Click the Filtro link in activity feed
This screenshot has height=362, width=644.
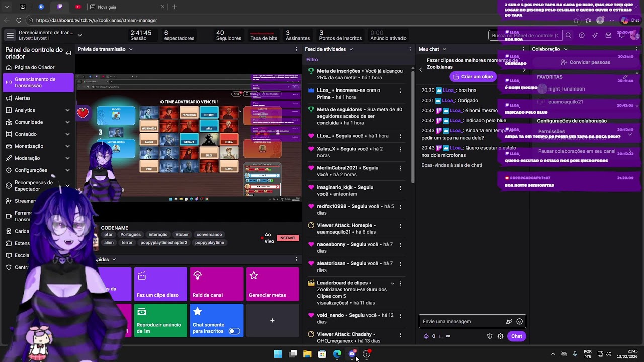click(312, 60)
